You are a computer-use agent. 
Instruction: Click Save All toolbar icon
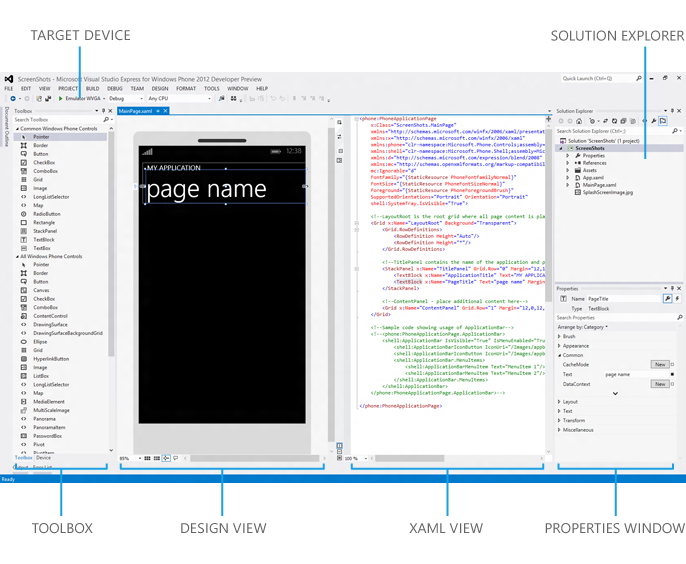[x=48, y=98]
